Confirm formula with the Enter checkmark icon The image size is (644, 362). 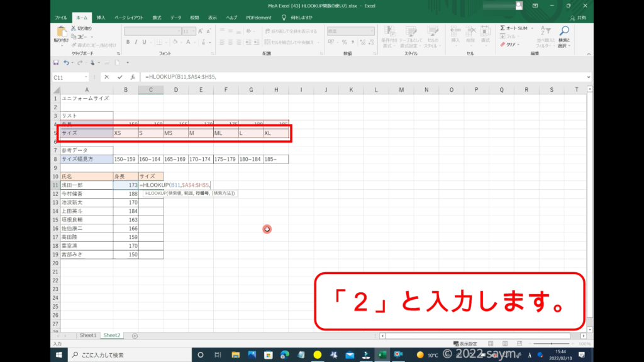click(119, 77)
